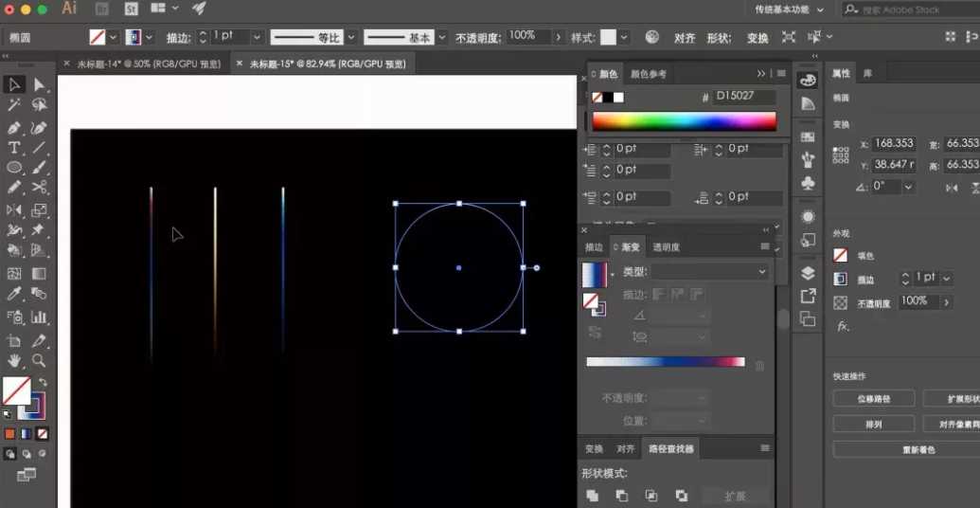This screenshot has height=508, width=980.
Task: Toggle Draw Normal mode
Action: [10, 454]
